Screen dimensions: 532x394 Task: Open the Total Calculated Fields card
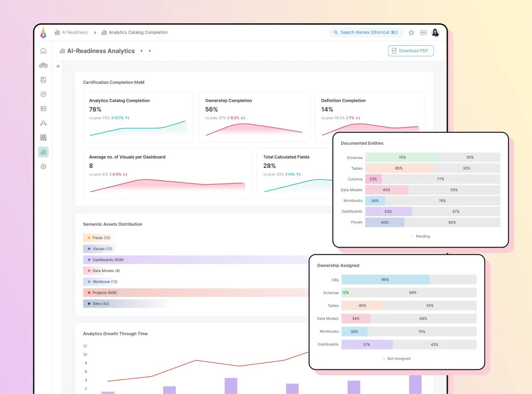coord(295,173)
